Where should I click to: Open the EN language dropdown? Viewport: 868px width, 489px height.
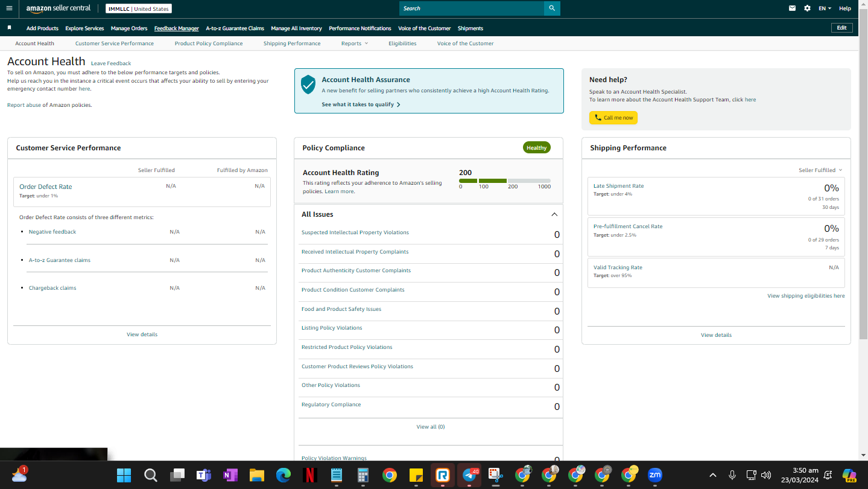[825, 8]
